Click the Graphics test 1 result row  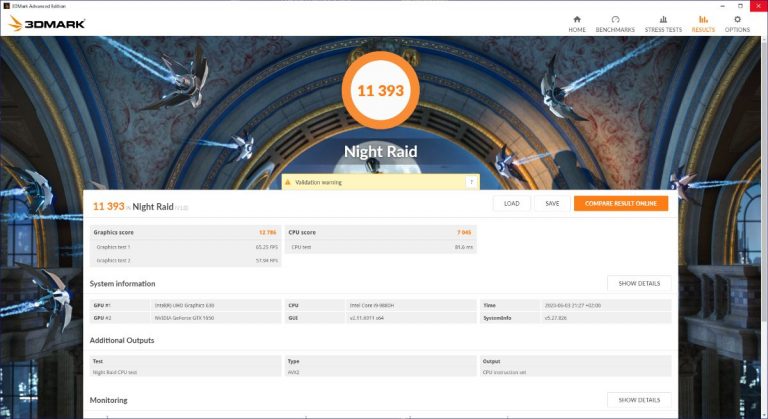[184, 246]
